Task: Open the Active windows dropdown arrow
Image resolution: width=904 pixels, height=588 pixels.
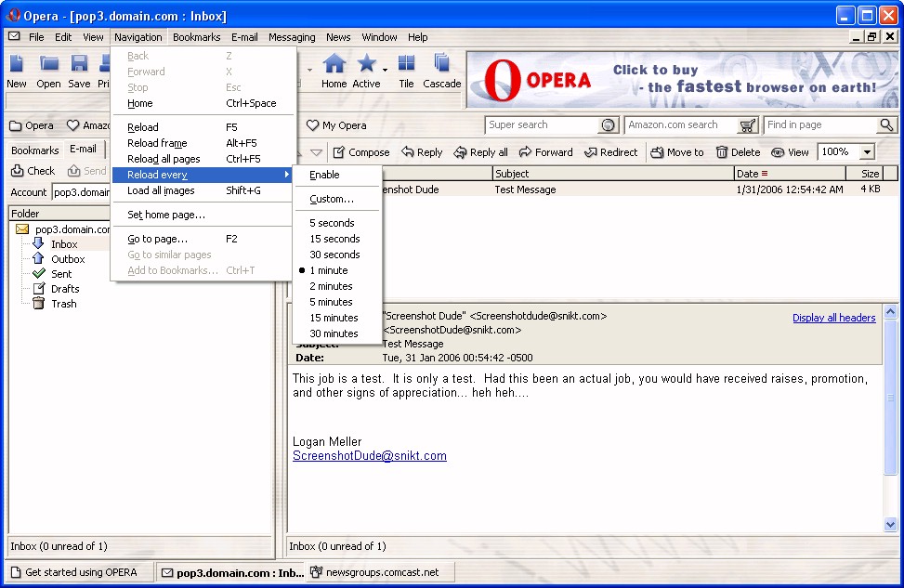Action: [x=385, y=70]
